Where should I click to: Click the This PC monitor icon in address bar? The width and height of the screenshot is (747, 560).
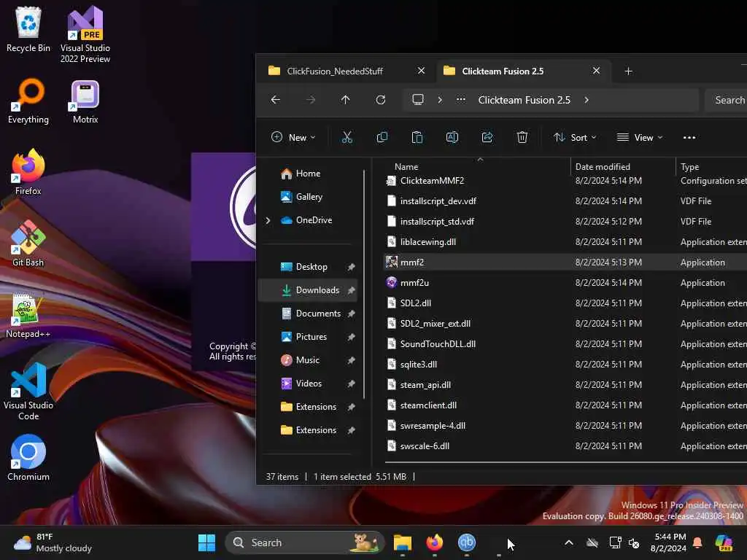[x=418, y=99]
